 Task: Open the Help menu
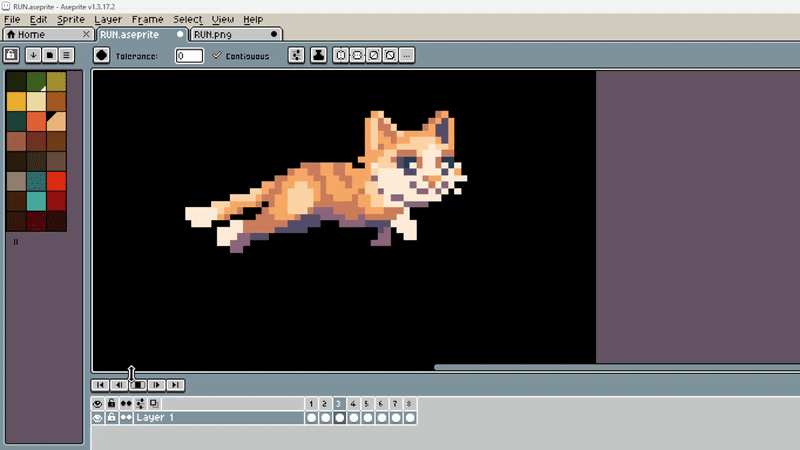coord(253,19)
